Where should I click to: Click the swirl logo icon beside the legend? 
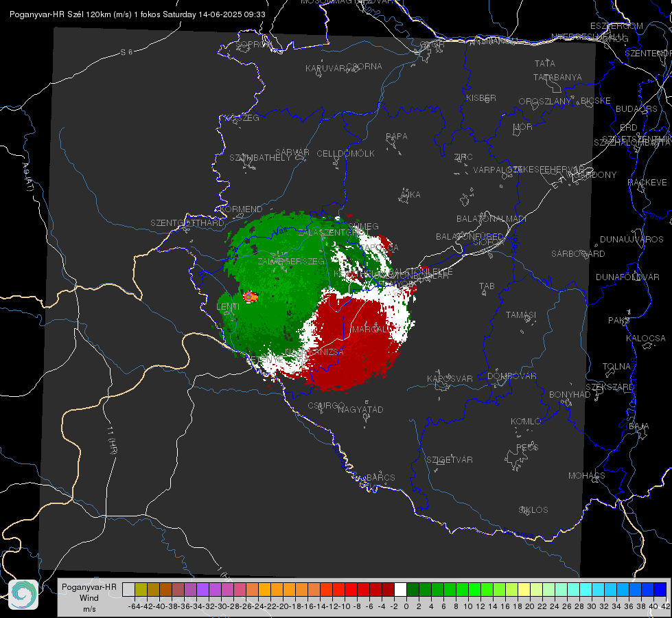coord(23,595)
